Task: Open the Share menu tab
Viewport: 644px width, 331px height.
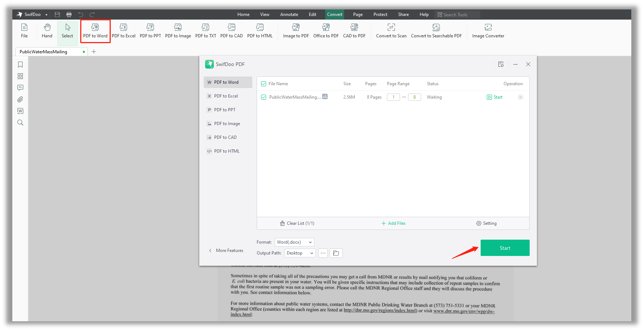Action: coord(403,15)
